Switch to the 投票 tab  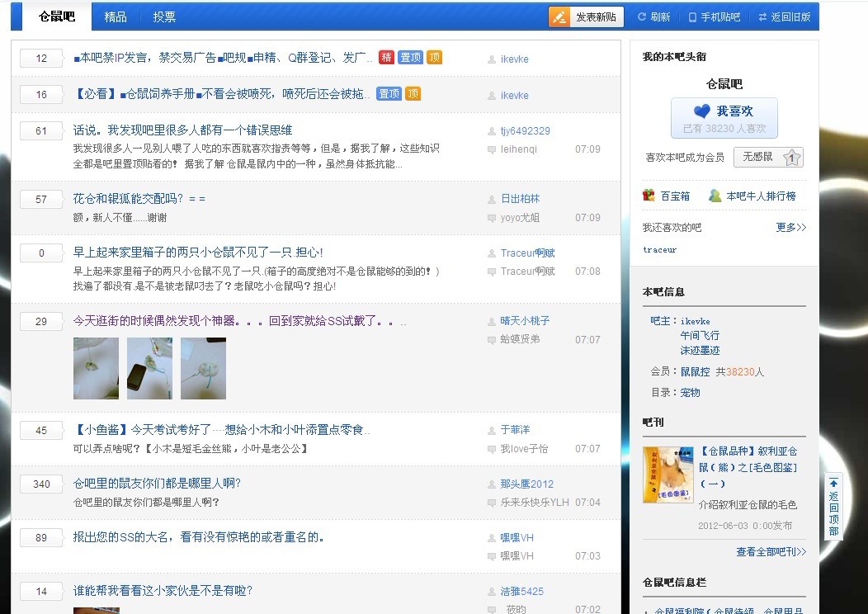coord(164,17)
